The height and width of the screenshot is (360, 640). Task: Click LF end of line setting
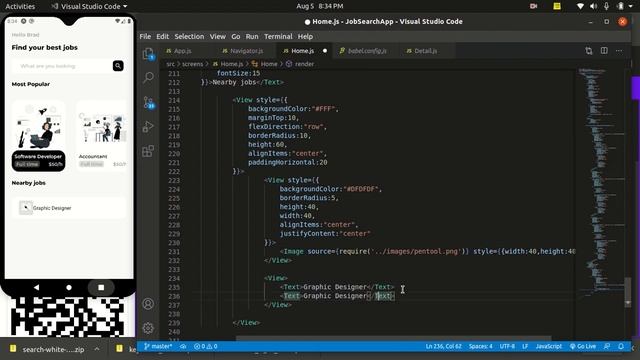pyautogui.click(x=525, y=346)
